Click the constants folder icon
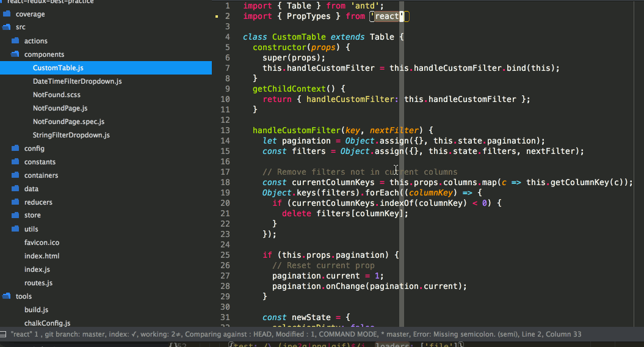This screenshot has width=644, height=347. pyautogui.click(x=15, y=161)
